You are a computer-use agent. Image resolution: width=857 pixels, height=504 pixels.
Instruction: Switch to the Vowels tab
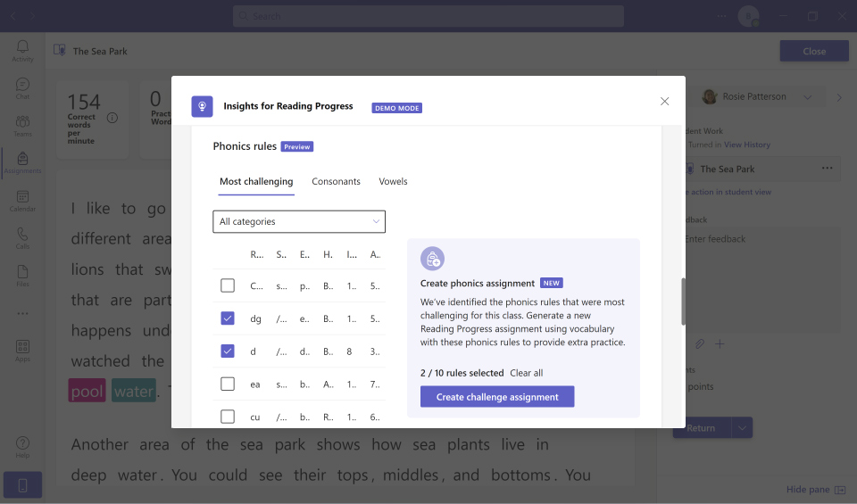393,181
